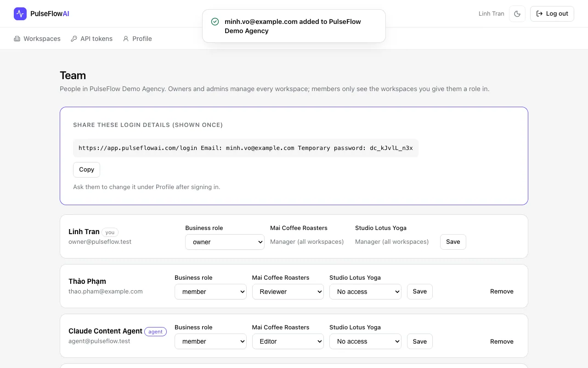This screenshot has height=368, width=588.
Task: Click the Linh Tran username in header
Action: (492, 14)
